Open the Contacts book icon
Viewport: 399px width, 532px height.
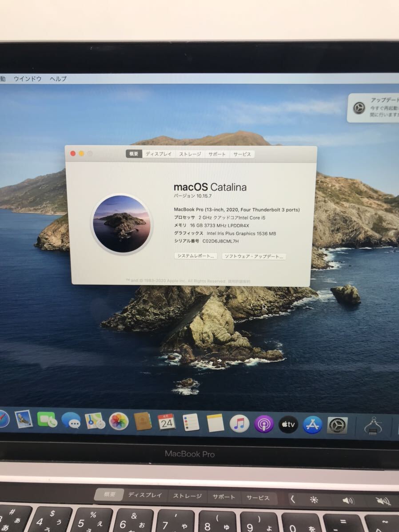tap(143, 422)
